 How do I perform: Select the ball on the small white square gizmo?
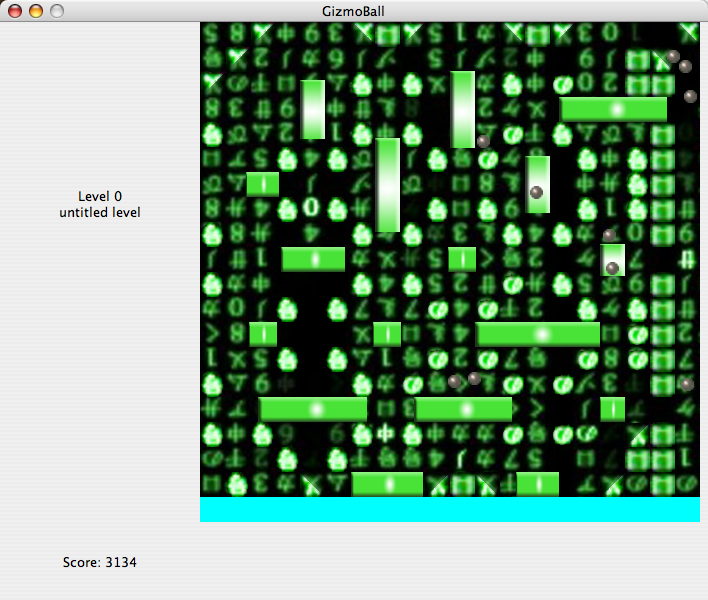pyautogui.click(x=612, y=268)
